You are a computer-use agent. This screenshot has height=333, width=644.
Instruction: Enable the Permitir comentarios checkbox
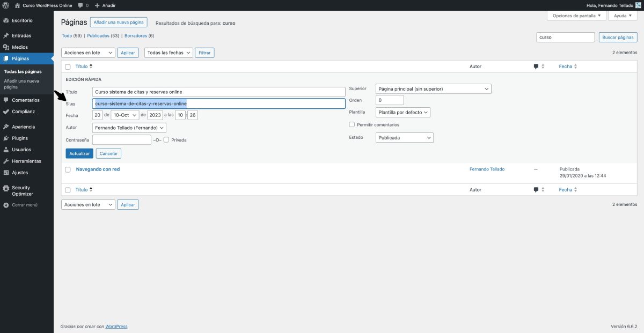tap(352, 124)
